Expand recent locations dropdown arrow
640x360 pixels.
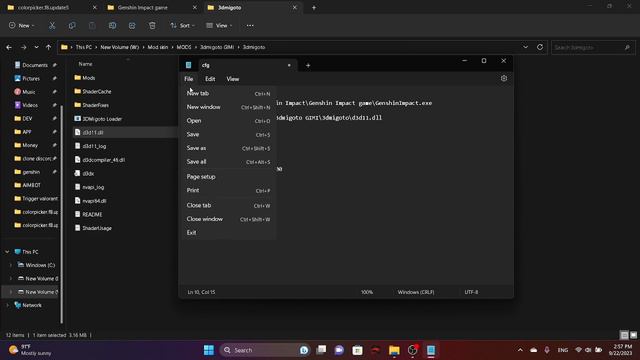point(36,47)
